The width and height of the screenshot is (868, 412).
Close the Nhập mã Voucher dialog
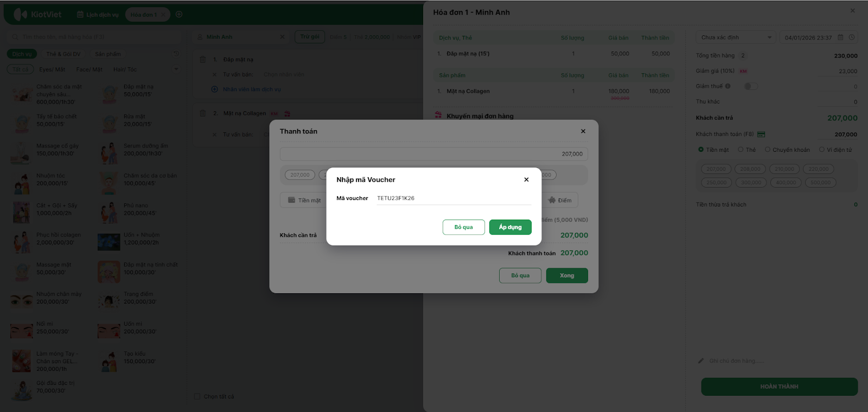point(526,179)
